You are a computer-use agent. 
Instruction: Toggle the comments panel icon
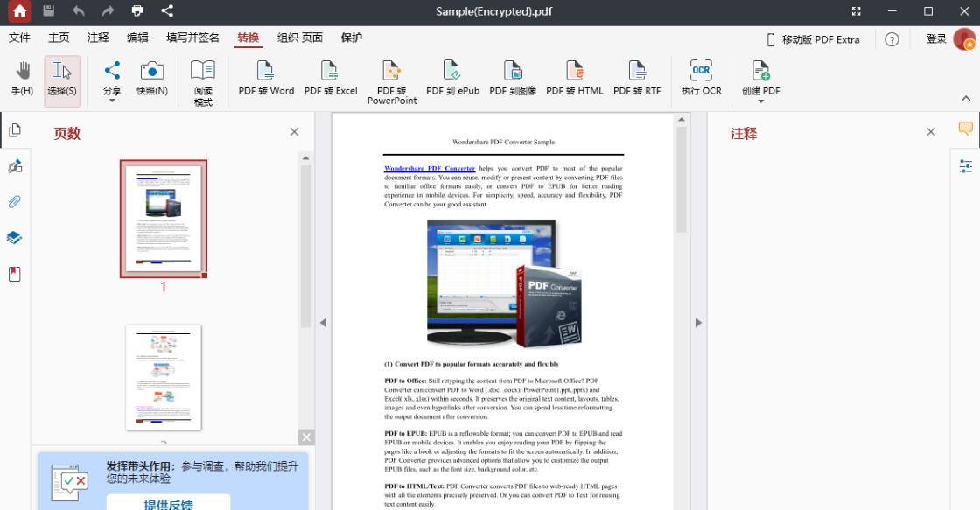(966, 129)
